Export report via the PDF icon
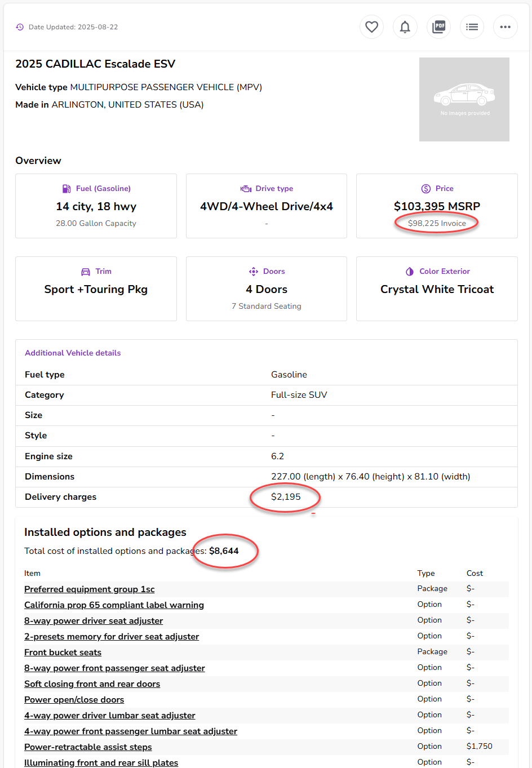Image resolution: width=532 pixels, height=768 pixels. (x=438, y=26)
